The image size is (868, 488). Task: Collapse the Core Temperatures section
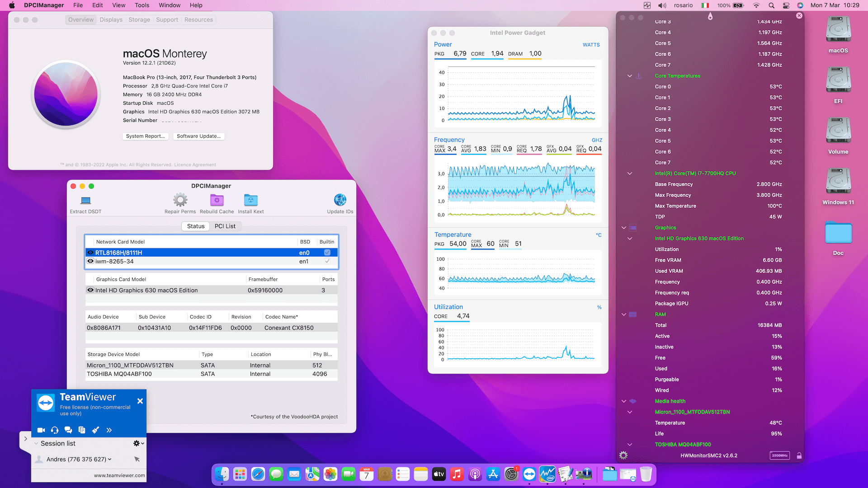pos(630,76)
